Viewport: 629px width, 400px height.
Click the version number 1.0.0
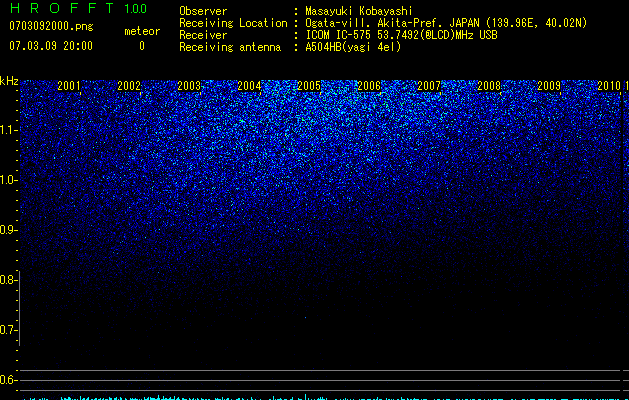tap(135, 8)
